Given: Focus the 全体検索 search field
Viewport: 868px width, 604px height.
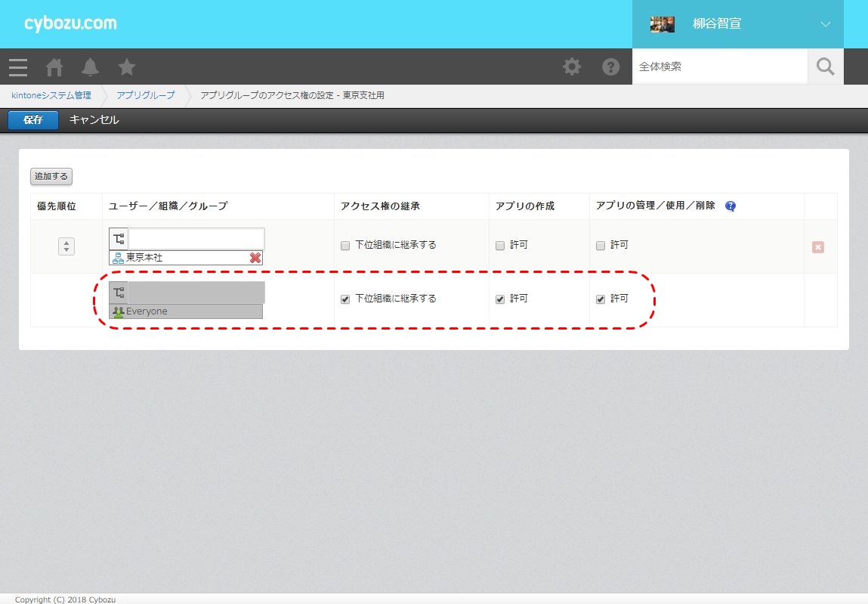Looking at the screenshot, I should 720,67.
